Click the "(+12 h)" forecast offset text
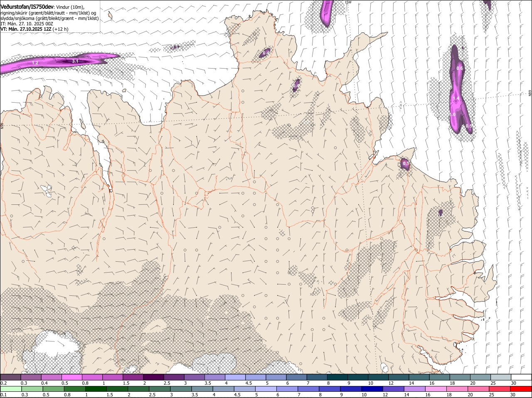Viewport: 532px width, 398px height. pos(61,29)
